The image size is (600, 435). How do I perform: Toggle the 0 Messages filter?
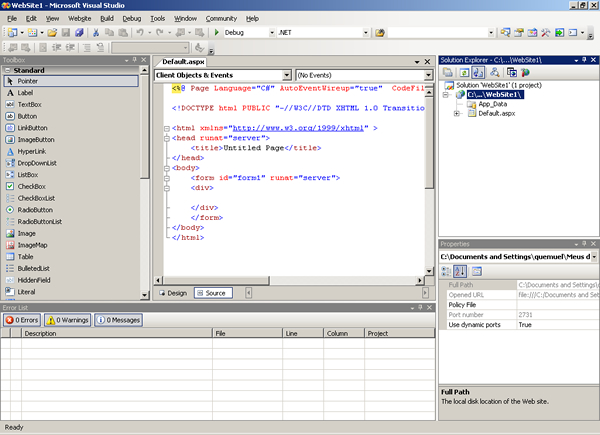[118, 320]
